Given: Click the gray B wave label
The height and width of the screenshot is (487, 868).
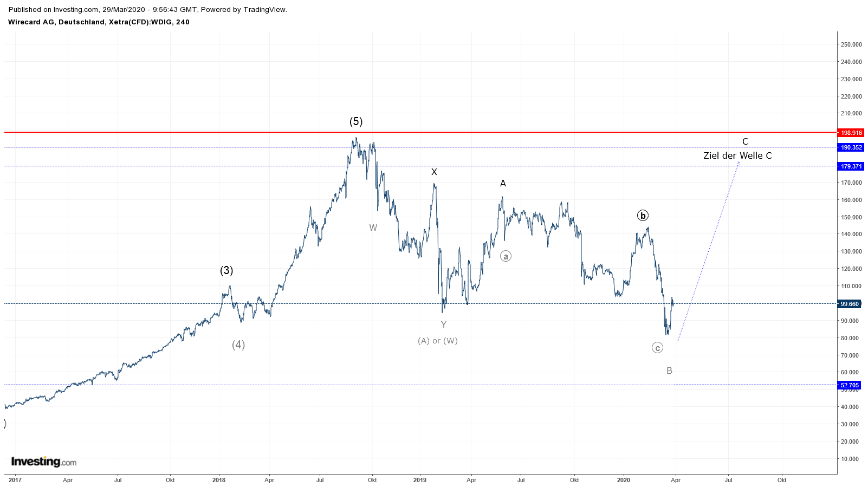Looking at the screenshot, I should 669,371.
